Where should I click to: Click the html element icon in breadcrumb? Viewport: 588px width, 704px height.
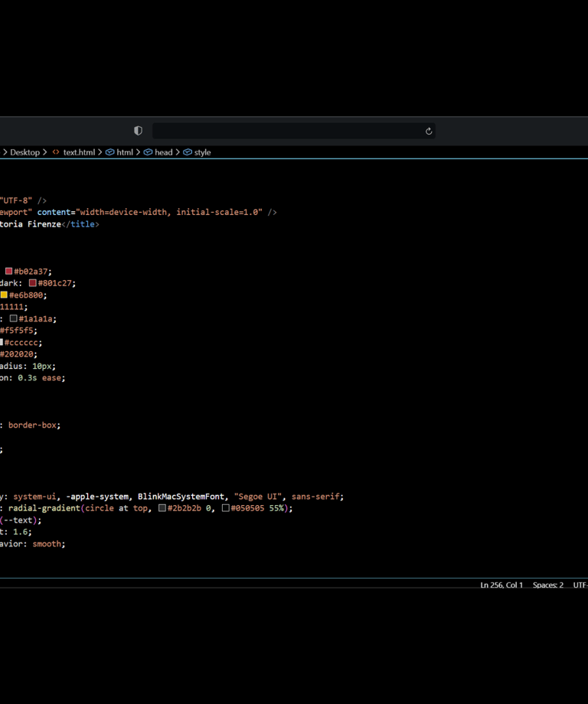110,152
